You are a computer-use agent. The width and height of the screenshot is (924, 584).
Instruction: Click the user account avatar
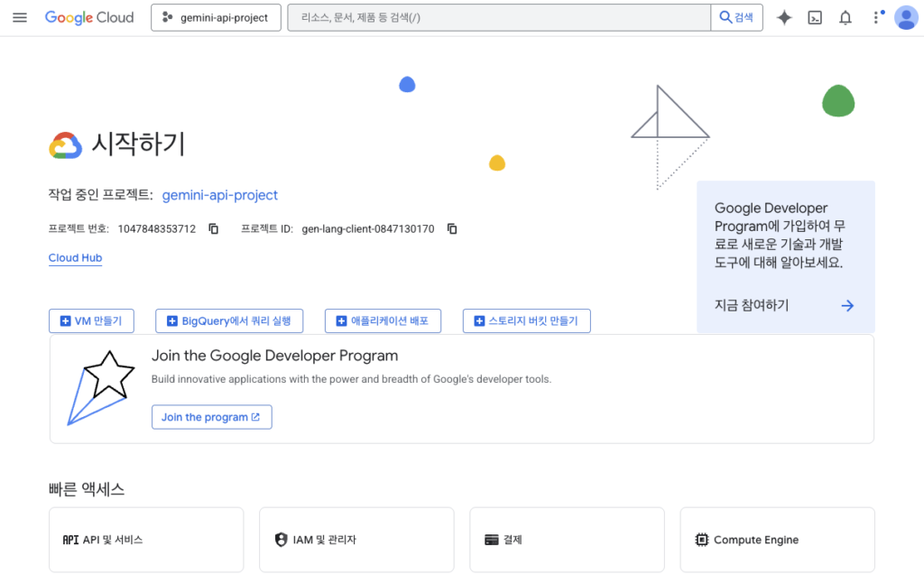(906, 18)
